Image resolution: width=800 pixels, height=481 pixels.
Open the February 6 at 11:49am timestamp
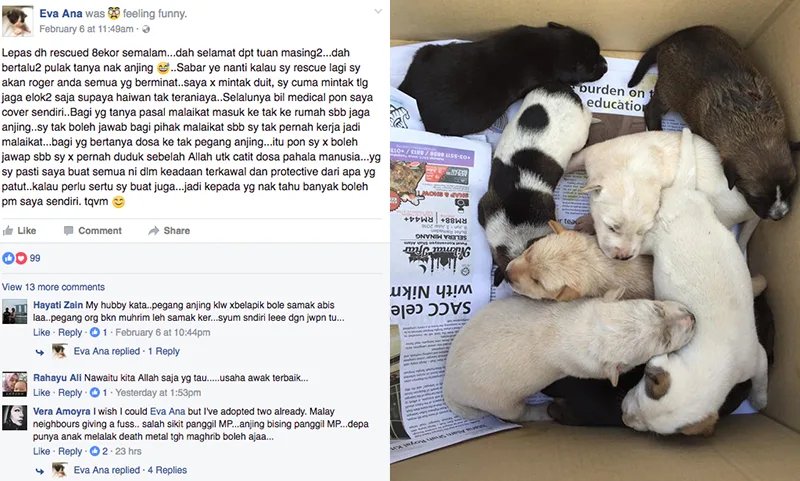click(x=86, y=29)
